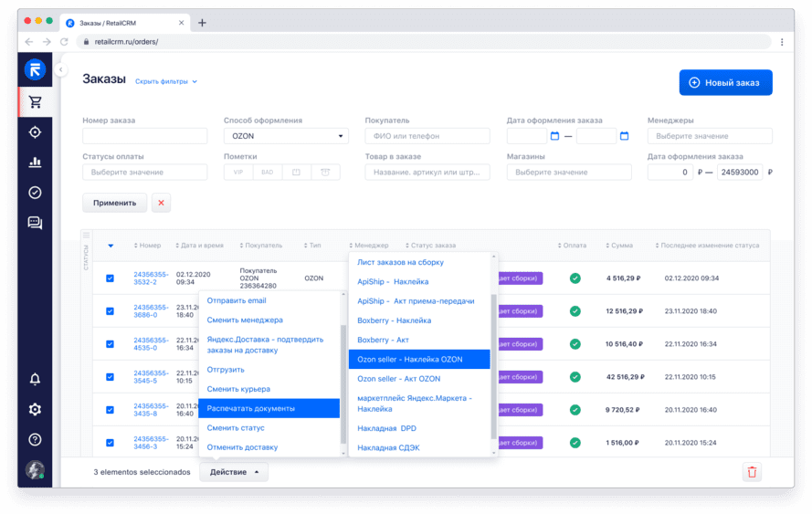
Task: Click payment check icon for order 24356355-3532-2
Action: (x=575, y=278)
